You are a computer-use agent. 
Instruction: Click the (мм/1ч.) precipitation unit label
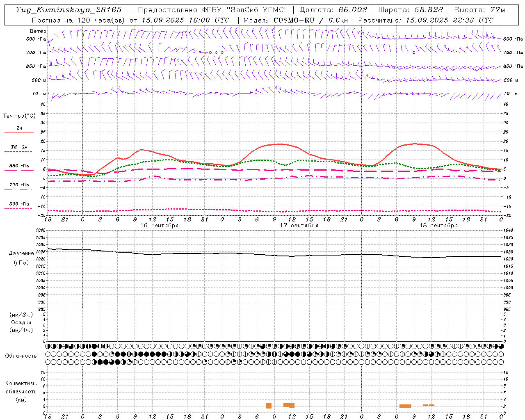click(x=21, y=330)
